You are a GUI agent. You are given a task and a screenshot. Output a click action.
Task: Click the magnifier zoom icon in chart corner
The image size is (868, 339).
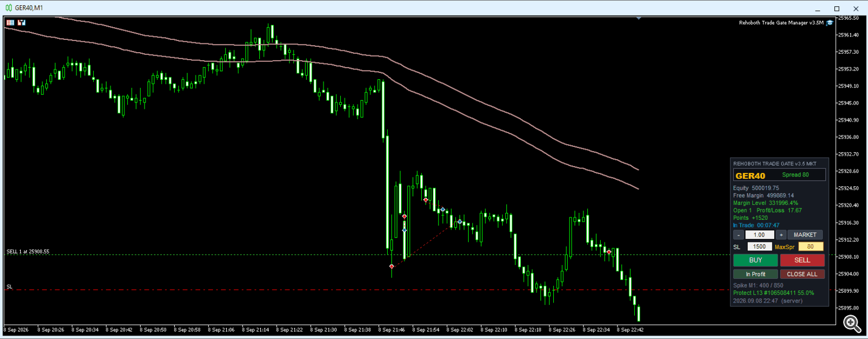coord(851,322)
